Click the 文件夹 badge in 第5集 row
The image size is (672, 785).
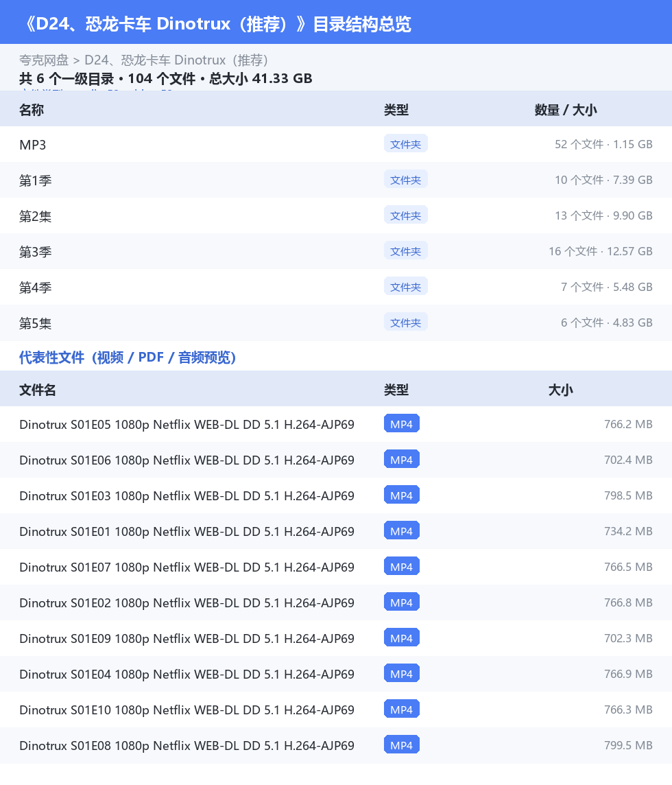(406, 323)
